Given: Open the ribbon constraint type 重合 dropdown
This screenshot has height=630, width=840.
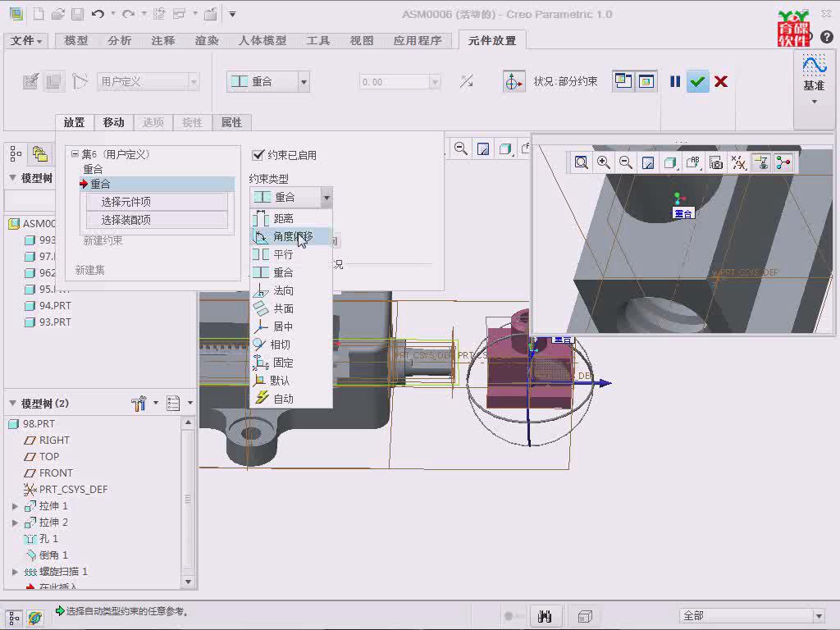Looking at the screenshot, I should 304,82.
